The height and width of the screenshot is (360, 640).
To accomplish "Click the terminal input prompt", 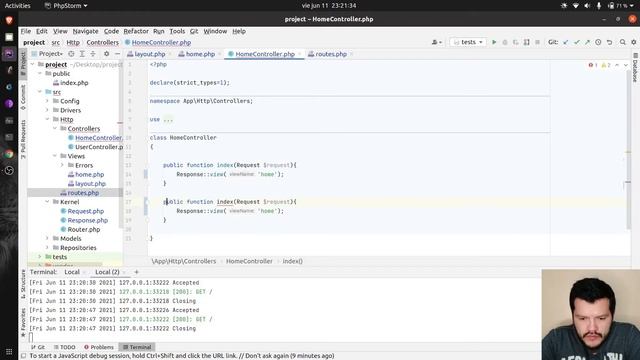I will coord(31,338).
